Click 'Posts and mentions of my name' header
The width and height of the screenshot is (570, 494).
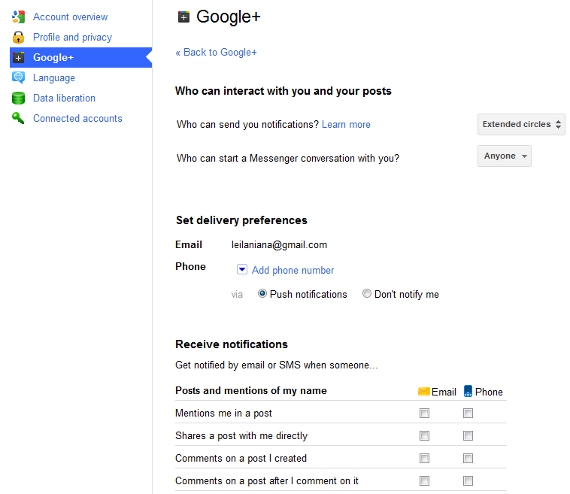pos(251,390)
